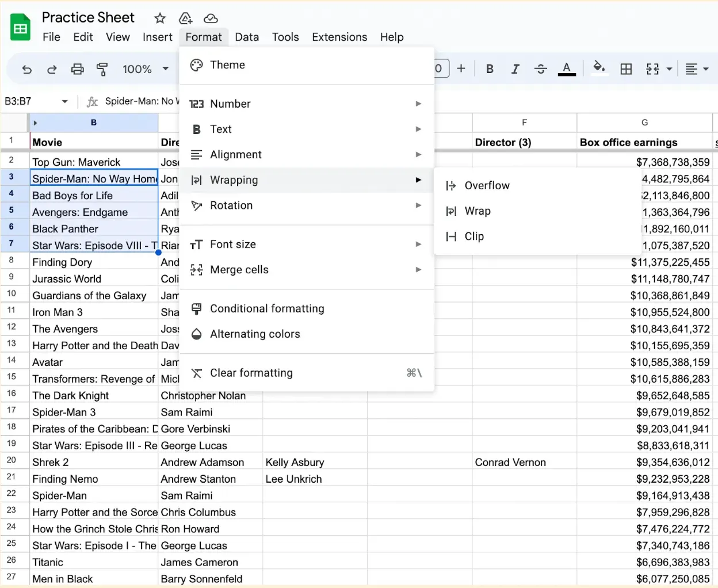Viewport: 718px width, 588px height.
Task: Toggle strikethrough formatting
Action: coord(540,69)
